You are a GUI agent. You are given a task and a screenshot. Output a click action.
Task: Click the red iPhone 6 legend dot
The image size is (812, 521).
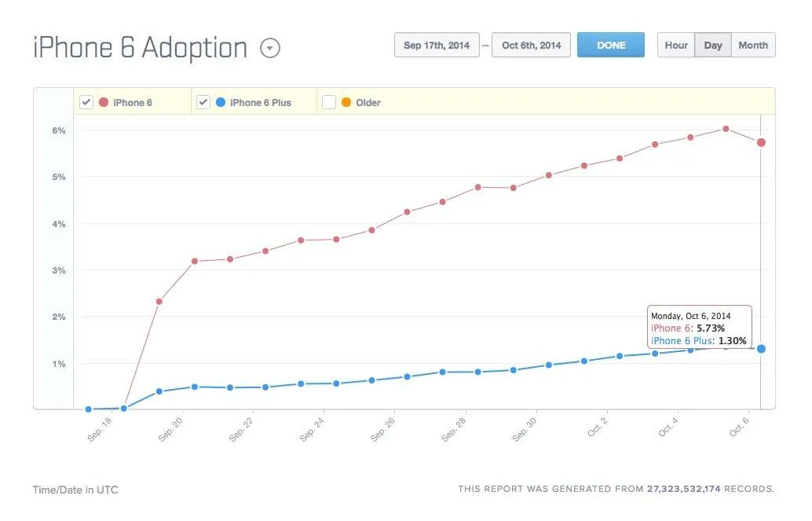coord(104,102)
